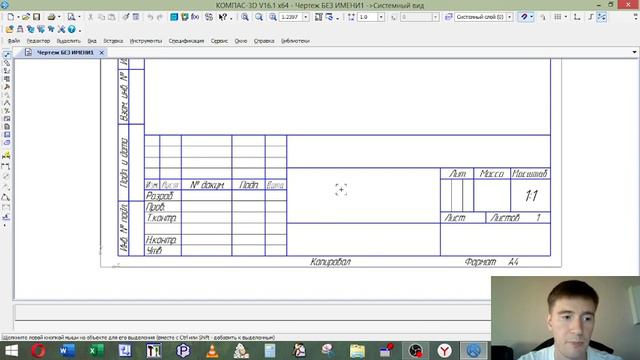Open the Вставка menu
Viewport: 640px width, 360px height.
[113, 41]
